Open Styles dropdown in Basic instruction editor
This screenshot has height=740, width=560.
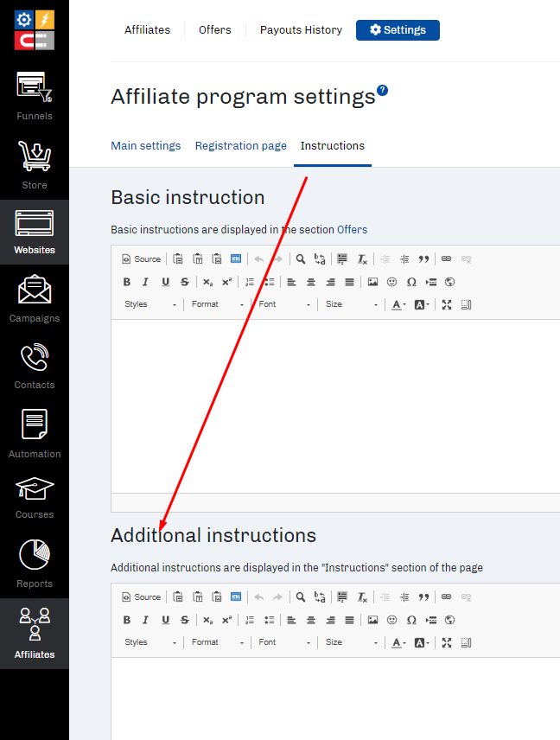[x=150, y=304]
